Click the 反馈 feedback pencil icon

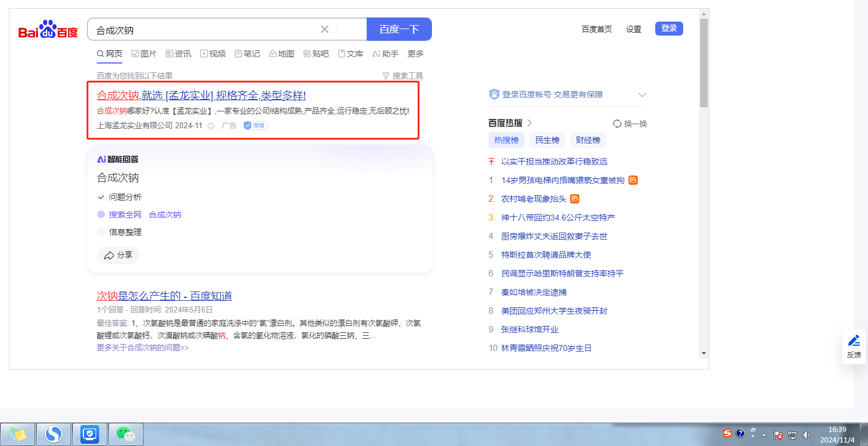(854, 340)
